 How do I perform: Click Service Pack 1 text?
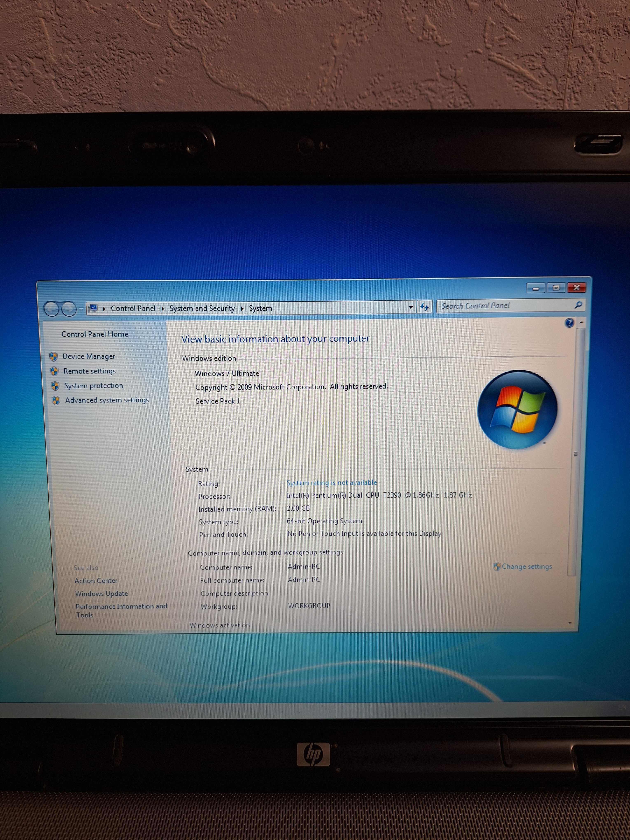pos(218,401)
